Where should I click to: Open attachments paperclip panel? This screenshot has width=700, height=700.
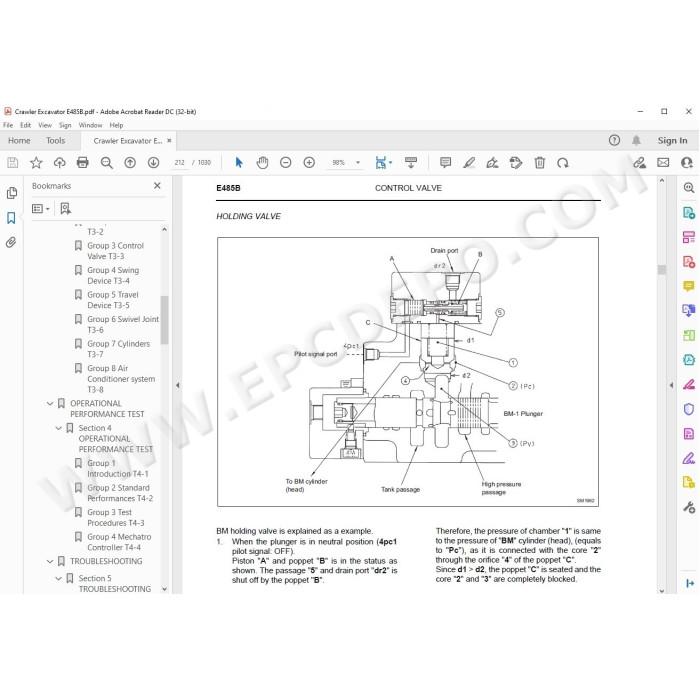(x=11, y=242)
